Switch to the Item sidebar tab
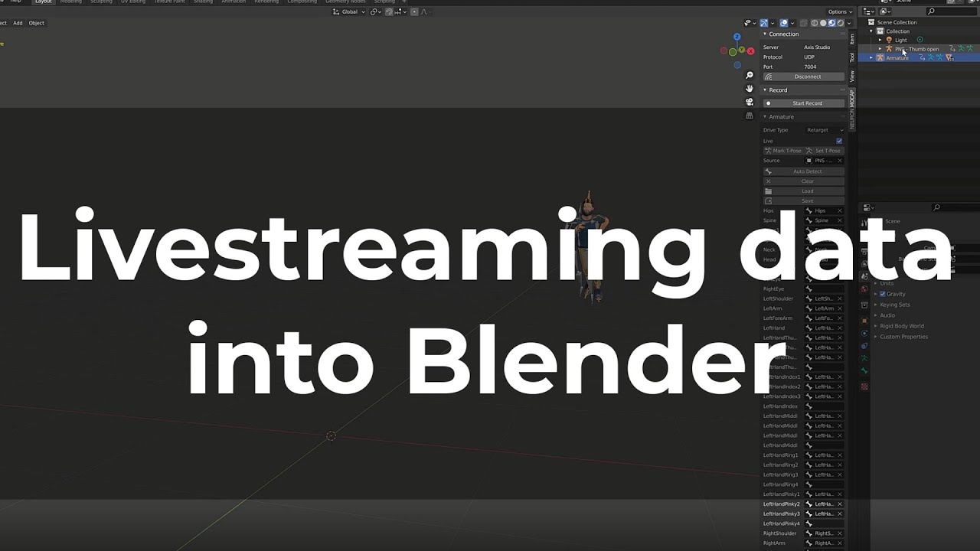Image resolution: width=980 pixels, height=551 pixels. (852, 38)
